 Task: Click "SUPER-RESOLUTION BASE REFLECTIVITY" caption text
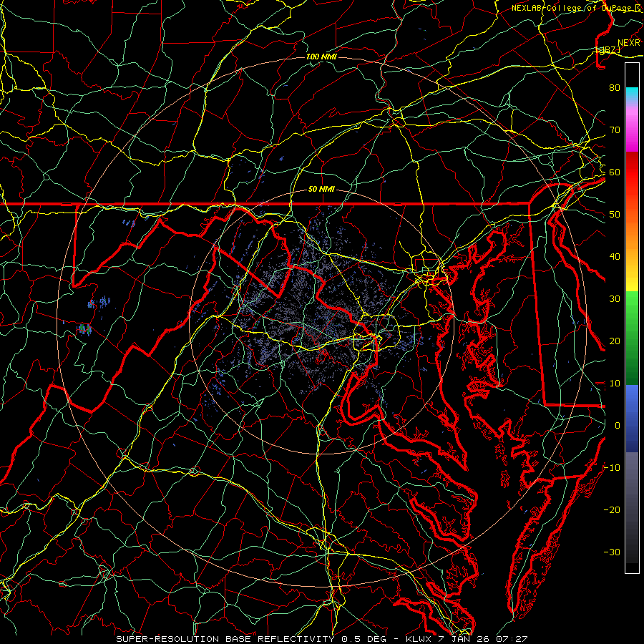click(225, 639)
